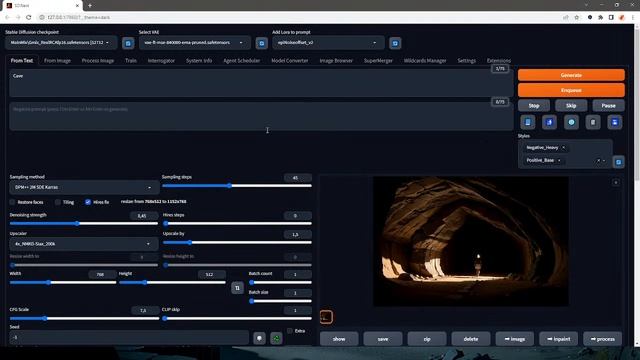Click the trash icon to clear prompt
640x360 pixels.
click(x=593, y=122)
